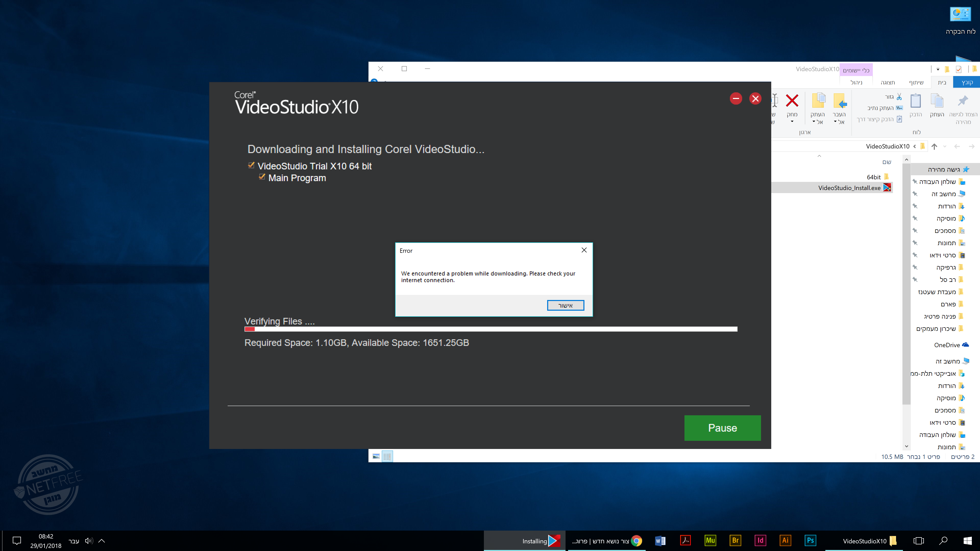This screenshot has height=551, width=980.
Task: Click the VideoStudioX10 address bar path
Action: tap(888, 146)
